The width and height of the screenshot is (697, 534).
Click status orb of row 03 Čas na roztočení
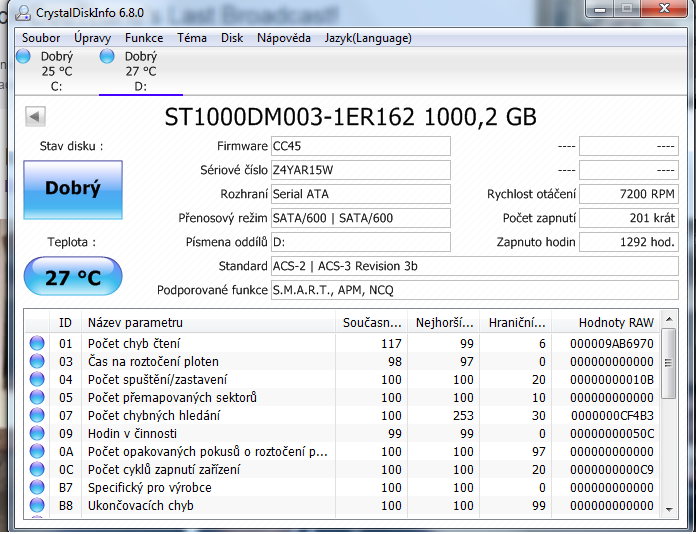tap(37, 361)
